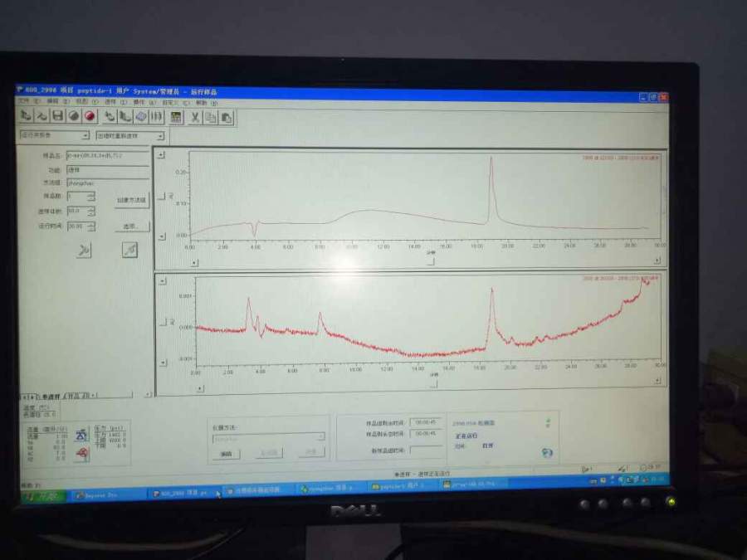Click the red sphere abort toolbar icon
Viewport: 747px width, 560px height.
(90, 115)
